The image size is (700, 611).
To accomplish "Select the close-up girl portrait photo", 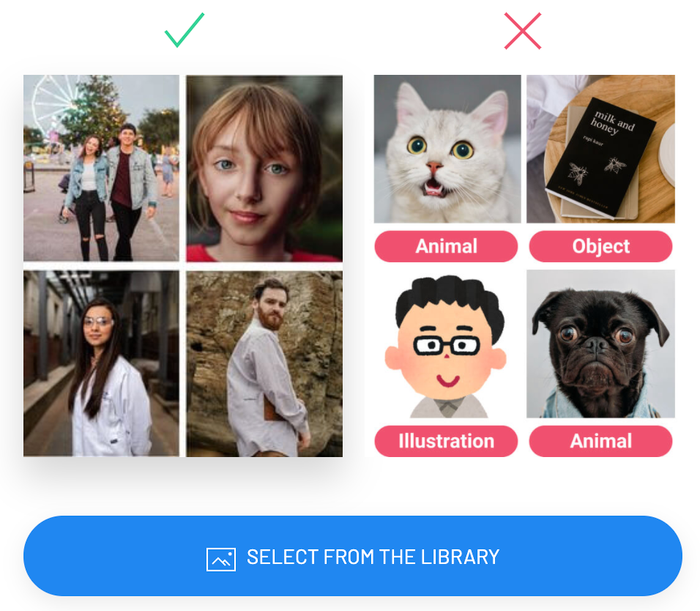I will click(x=265, y=168).
